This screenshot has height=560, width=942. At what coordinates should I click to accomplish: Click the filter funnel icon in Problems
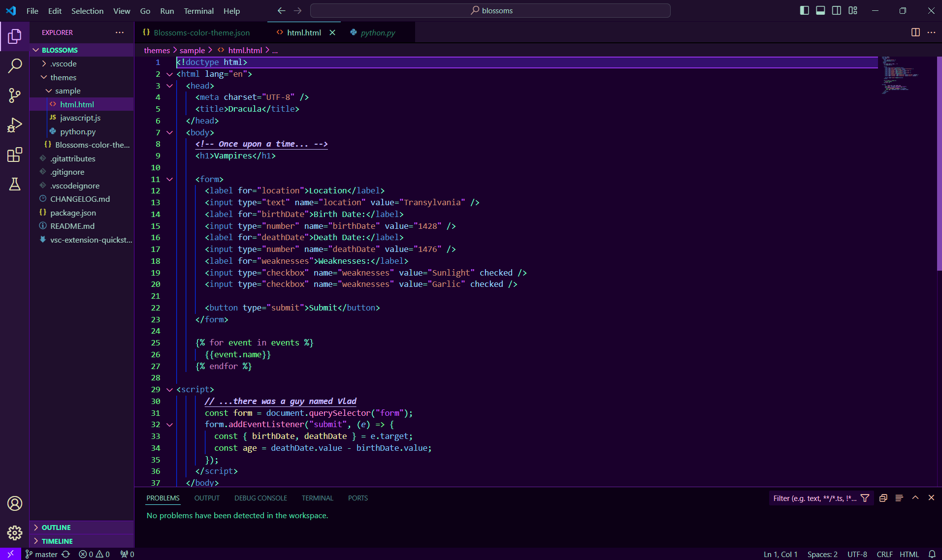(865, 498)
